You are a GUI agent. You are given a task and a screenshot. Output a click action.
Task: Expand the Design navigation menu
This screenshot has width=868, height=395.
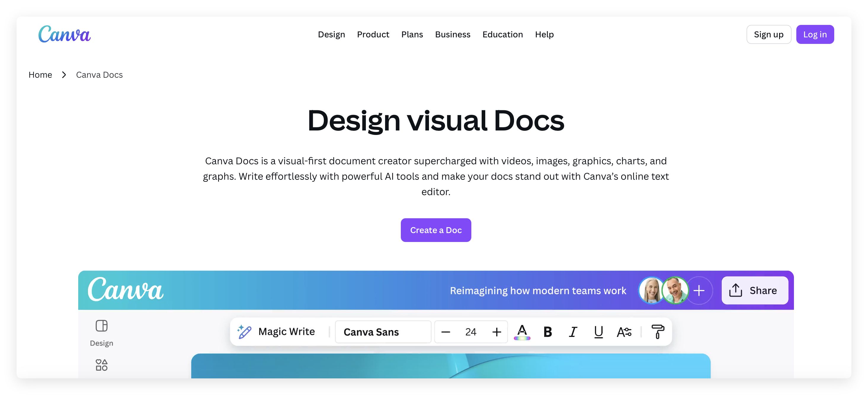pyautogui.click(x=331, y=34)
